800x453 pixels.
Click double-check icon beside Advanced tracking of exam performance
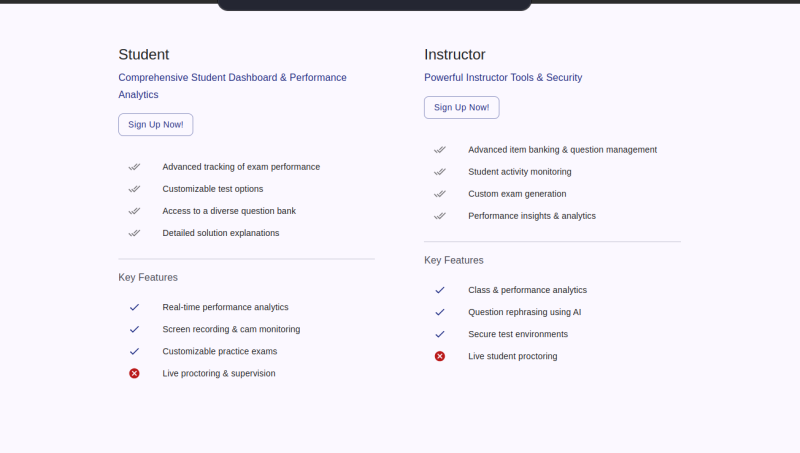(x=134, y=167)
